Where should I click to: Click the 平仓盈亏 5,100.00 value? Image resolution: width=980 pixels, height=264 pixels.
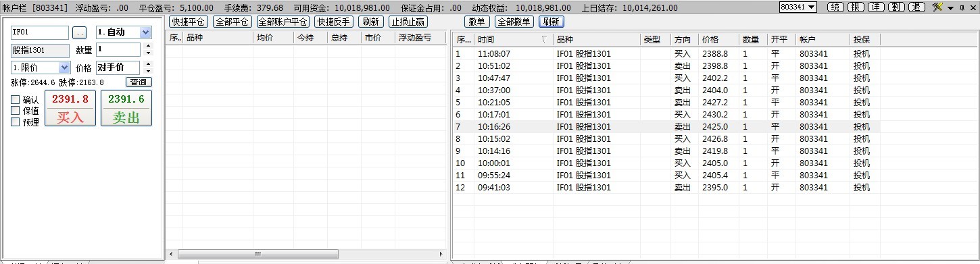point(197,7)
